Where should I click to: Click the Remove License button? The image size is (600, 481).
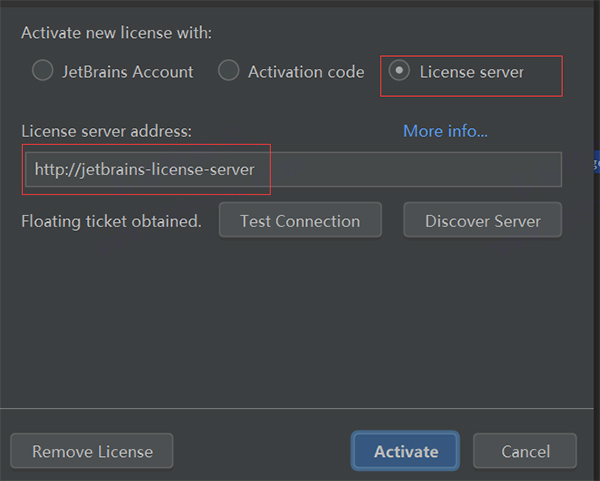[x=92, y=451]
